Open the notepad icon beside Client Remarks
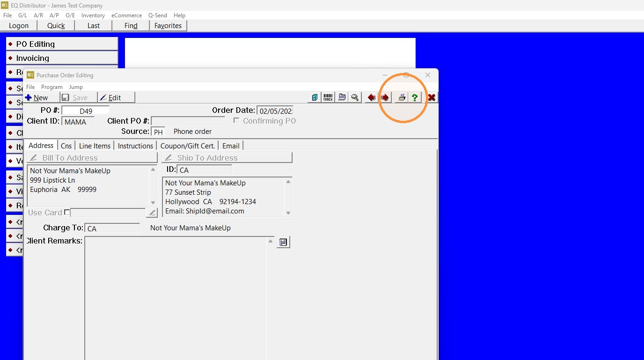 (x=283, y=242)
